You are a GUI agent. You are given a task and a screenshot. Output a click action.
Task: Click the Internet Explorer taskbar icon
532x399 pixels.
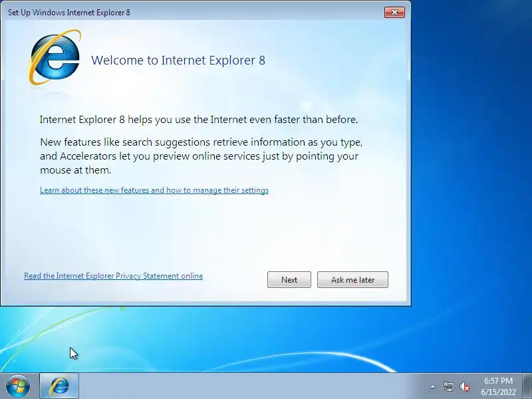click(x=59, y=386)
